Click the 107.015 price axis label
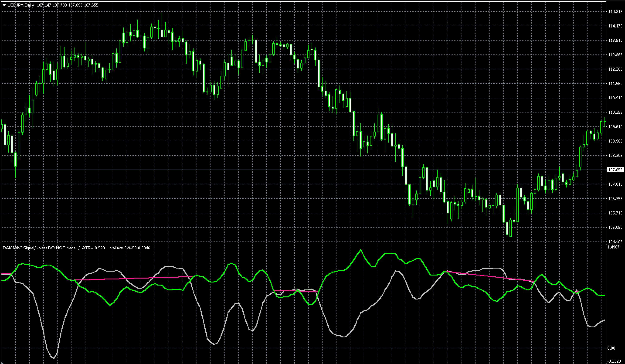Screen dimensions: 625x364 pyautogui.click(x=615, y=184)
